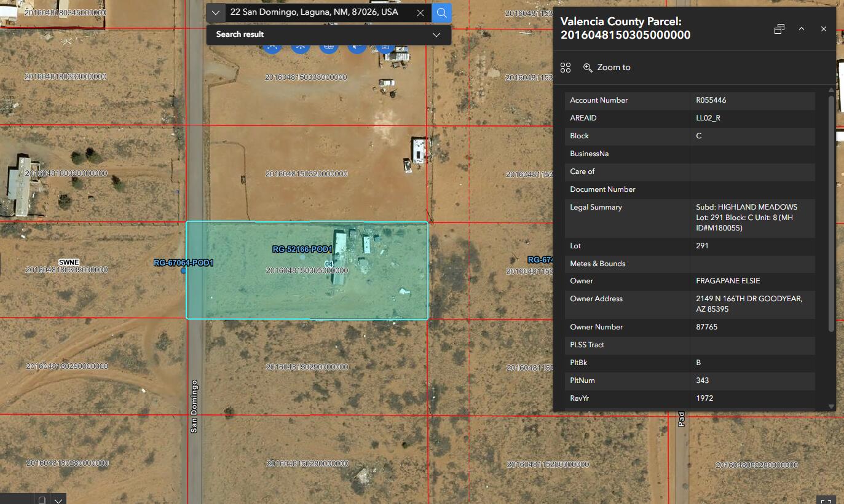The width and height of the screenshot is (844, 504).
Task: Click the Lot value 291
Action: tap(702, 246)
